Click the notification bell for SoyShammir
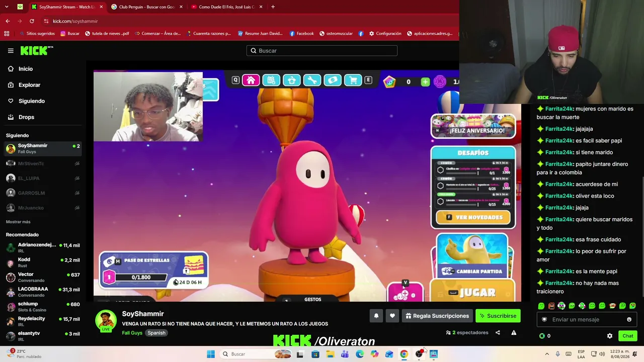Image resolution: width=644 pixels, height=362 pixels. tap(376, 316)
